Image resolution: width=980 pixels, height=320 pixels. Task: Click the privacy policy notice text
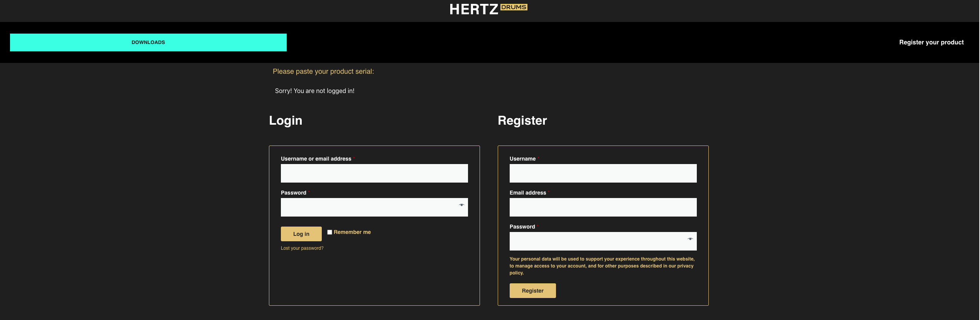pyautogui.click(x=602, y=266)
